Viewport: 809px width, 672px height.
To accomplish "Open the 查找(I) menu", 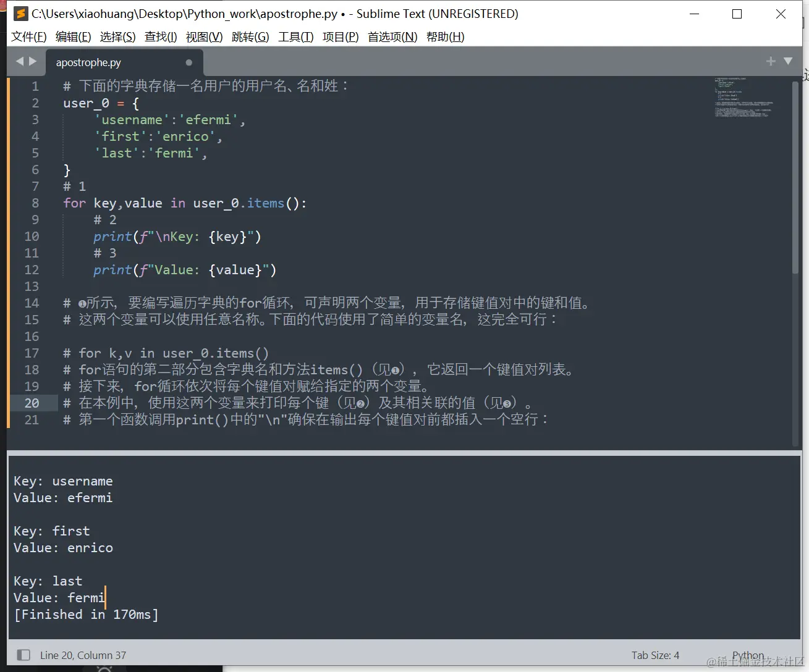I will click(x=161, y=37).
